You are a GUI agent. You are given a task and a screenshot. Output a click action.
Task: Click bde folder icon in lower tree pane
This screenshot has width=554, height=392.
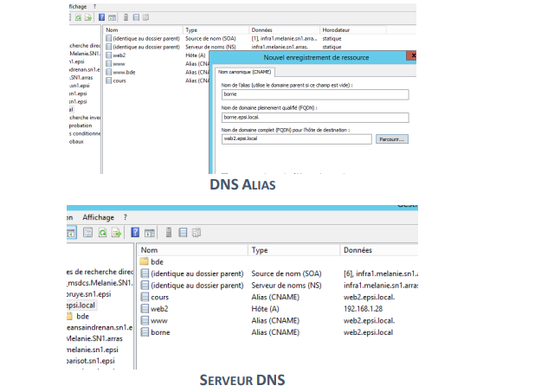[69, 316]
